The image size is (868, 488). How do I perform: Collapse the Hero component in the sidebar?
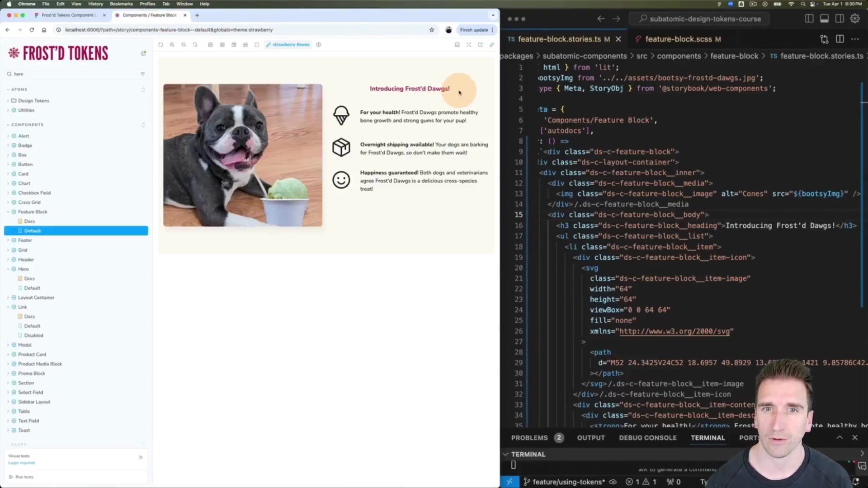[23, 269]
